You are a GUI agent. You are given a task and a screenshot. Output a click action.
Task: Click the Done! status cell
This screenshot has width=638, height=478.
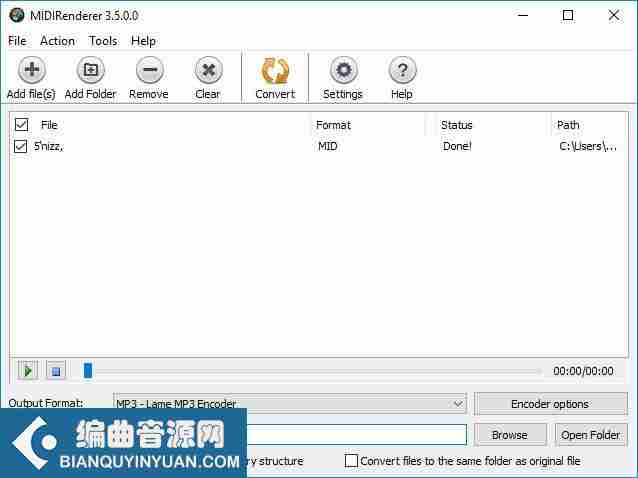(457, 146)
